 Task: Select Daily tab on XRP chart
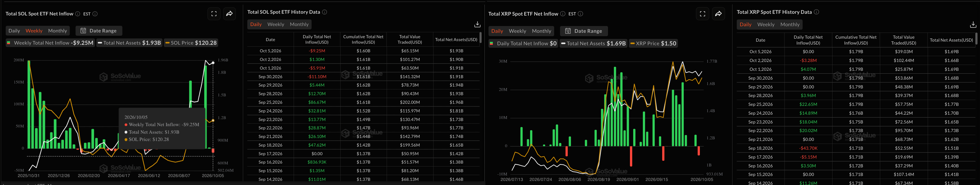(497, 31)
